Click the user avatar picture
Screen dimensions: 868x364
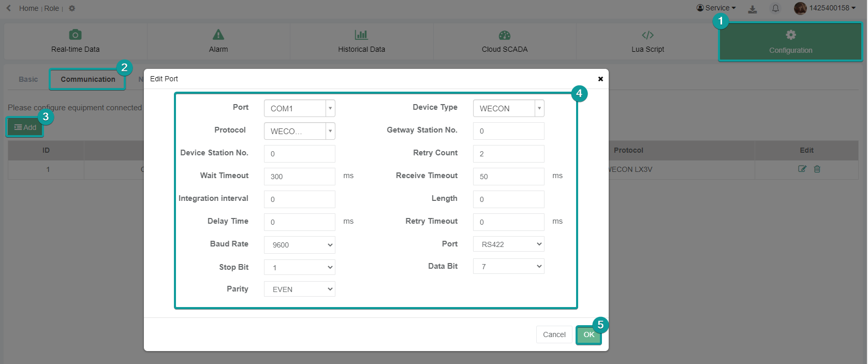coord(800,8)
